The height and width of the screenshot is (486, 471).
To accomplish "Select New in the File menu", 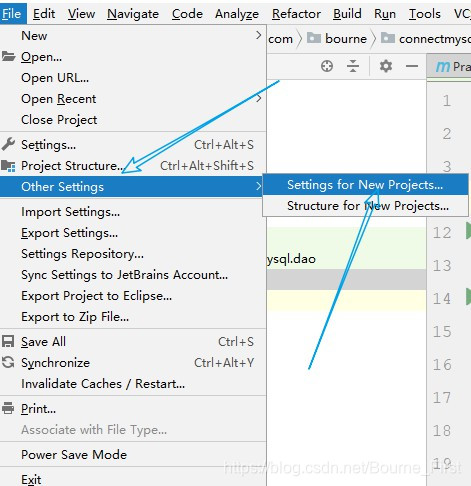I will point(133,35).
